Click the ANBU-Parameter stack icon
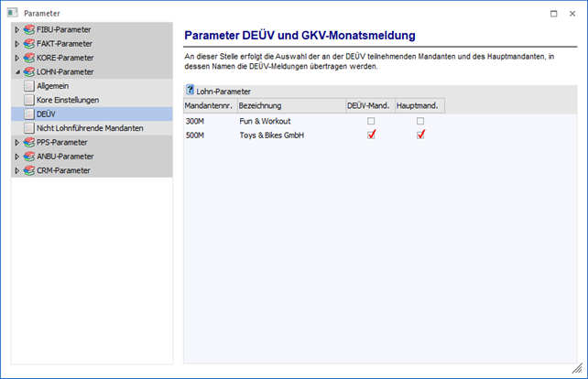The image size is (588, 379). click(x=29, y=157)
